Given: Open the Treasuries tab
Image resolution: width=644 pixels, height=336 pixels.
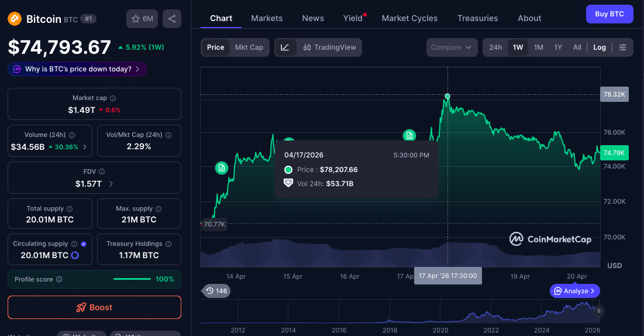Looking at the screenshot, I should point(477,18).
